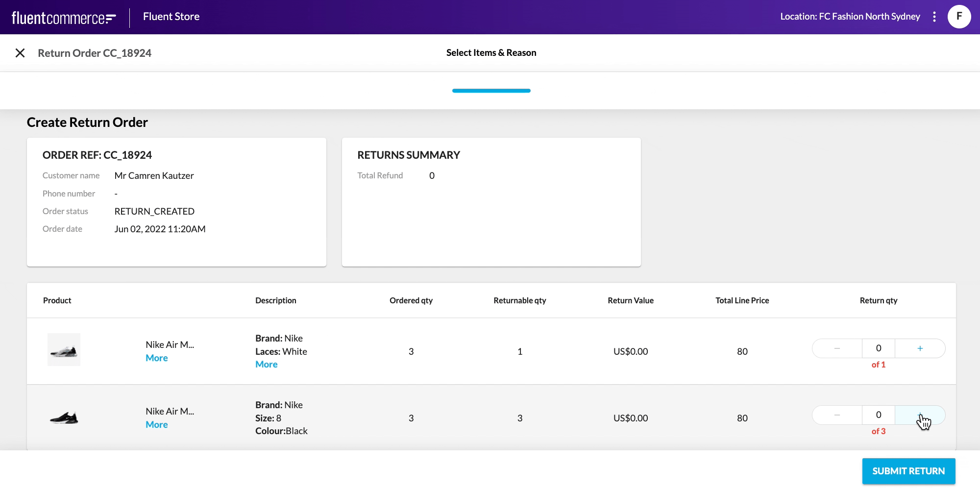
Task: Select the Return Value column header
Action: [x=631, y=300]
